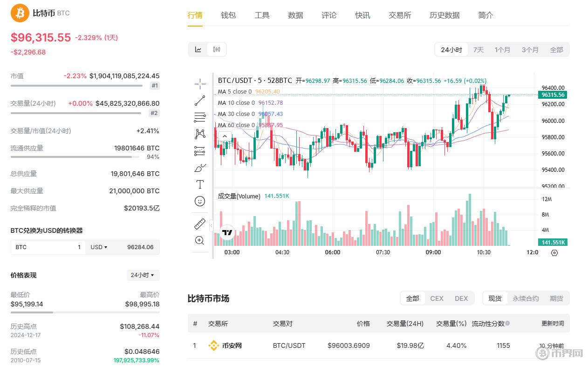Click the zoom in magnifier tool
Screen dimensions: 588x366
200,240
